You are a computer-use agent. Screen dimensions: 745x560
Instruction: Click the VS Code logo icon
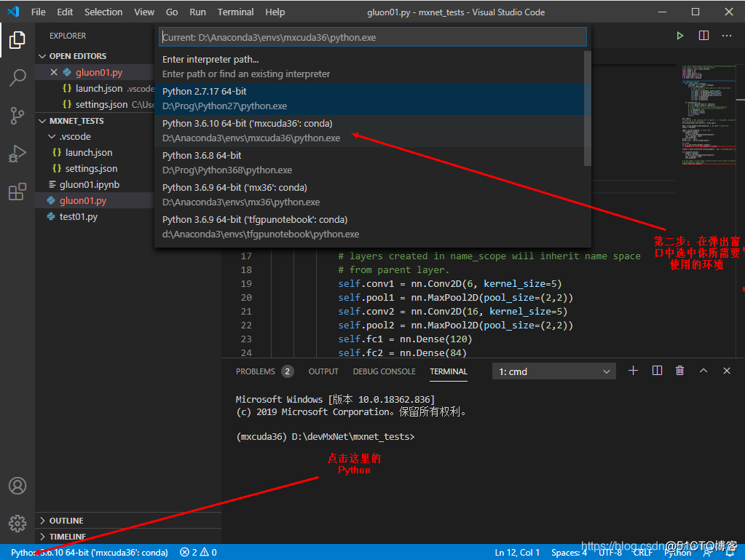tap(13, 12)
